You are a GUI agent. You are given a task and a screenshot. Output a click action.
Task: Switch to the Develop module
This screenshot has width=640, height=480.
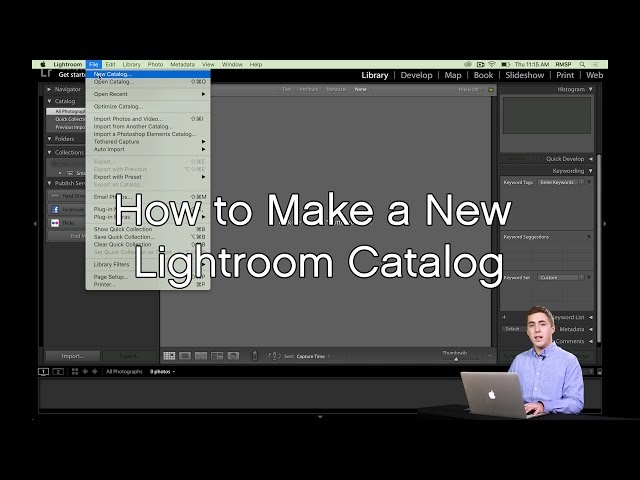[416, 75]
